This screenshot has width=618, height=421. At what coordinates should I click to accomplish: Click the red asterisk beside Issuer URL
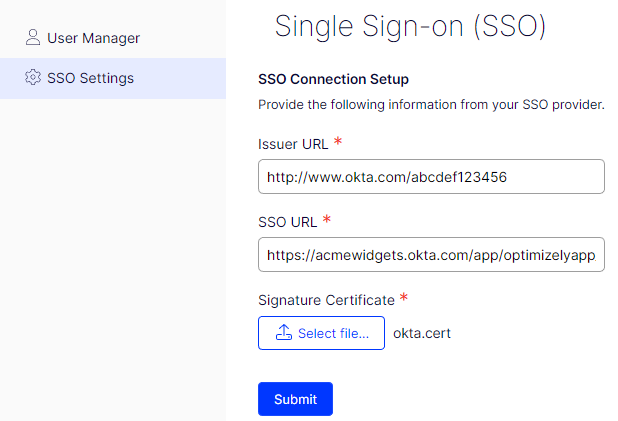(x=338, y=143)
